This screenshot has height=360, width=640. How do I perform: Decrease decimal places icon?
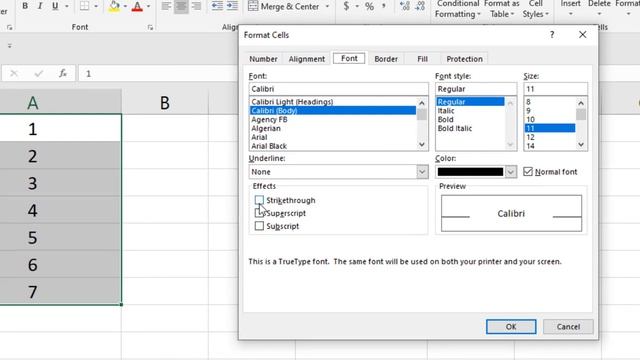(x=420, y=6)
